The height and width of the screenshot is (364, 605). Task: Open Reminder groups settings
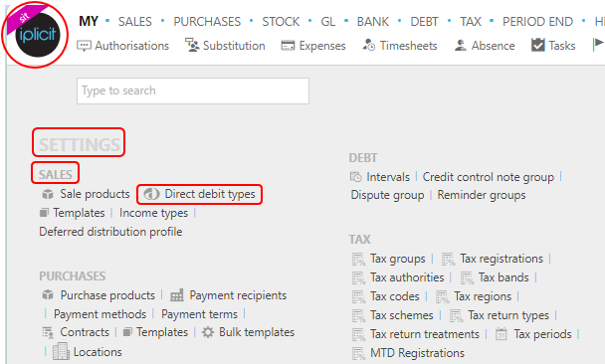pos(482,195)
